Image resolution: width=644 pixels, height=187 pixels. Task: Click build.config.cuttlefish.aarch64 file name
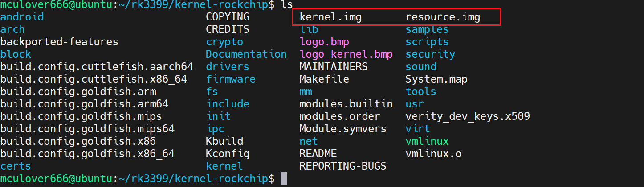tap(97, 67)
